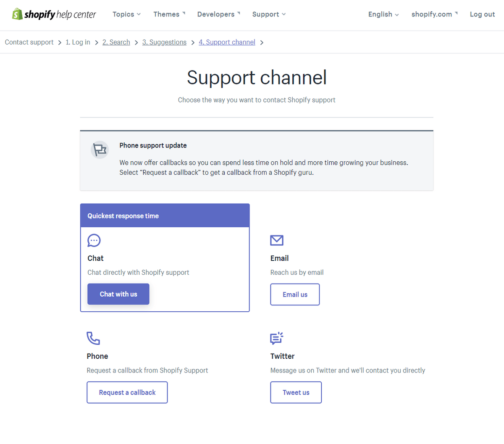Image resolution: width=504 pixels, height=444 pixels.
Task: Click the phone handset icon above Phone
Action: click(x=93, y=338)
